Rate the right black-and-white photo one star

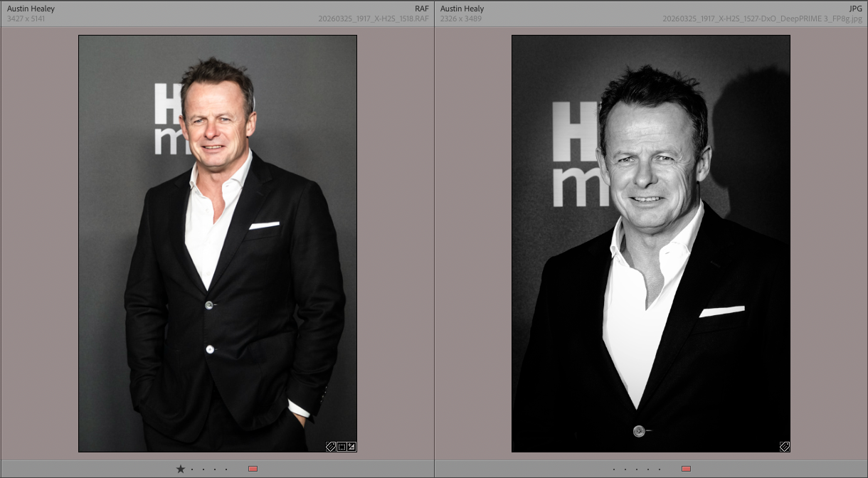tap(614, 469)
